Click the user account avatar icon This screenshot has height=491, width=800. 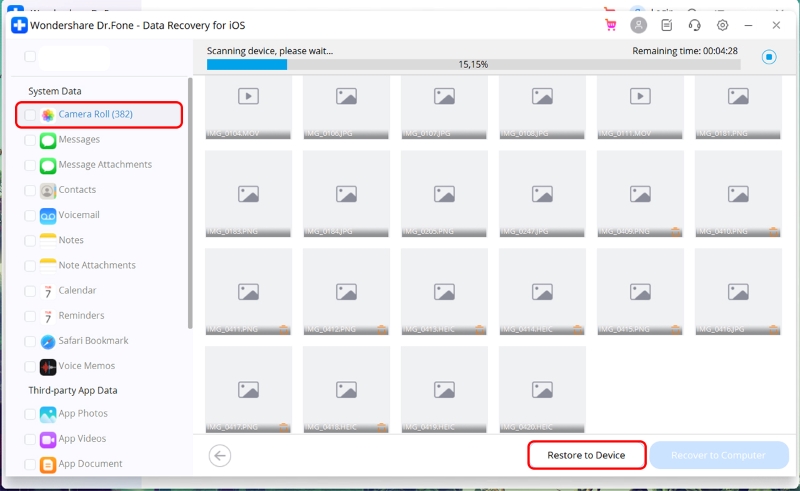(639, 25)
